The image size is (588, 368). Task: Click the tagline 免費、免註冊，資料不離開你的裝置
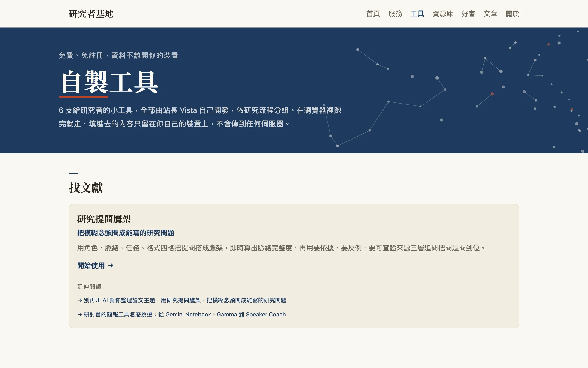click(x=118, y=55)
